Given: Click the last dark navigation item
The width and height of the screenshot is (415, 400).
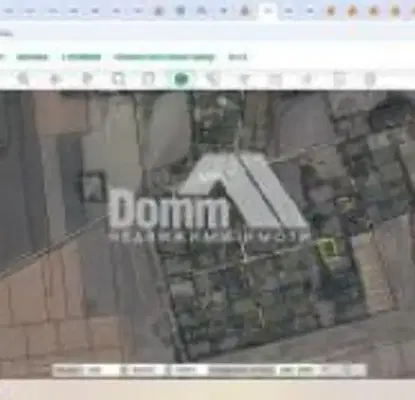Looking at the screenshot, I should click(x=238, y=57).
